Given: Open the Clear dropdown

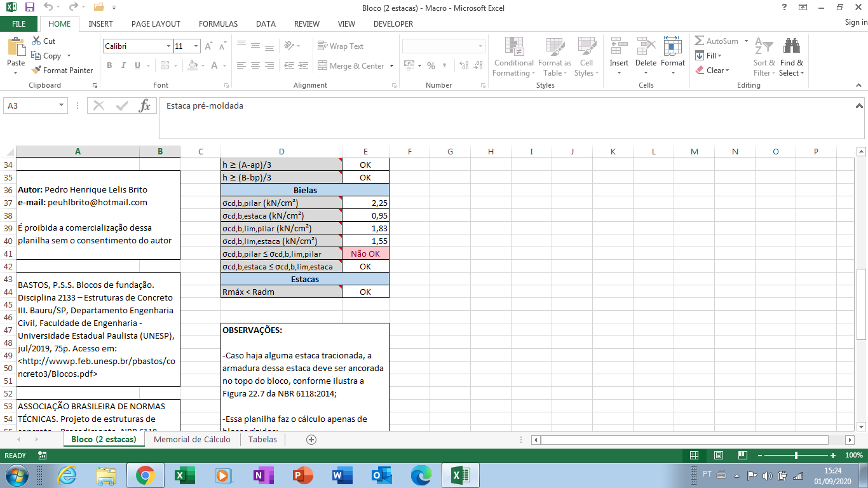Looking at the screenshot, I should tap(713, 70).
